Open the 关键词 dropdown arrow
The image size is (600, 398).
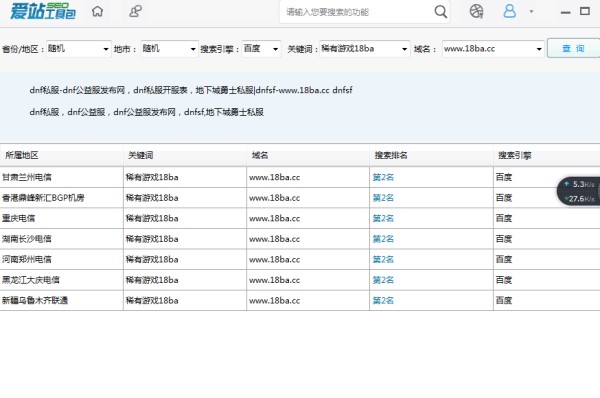coord(404,49)
